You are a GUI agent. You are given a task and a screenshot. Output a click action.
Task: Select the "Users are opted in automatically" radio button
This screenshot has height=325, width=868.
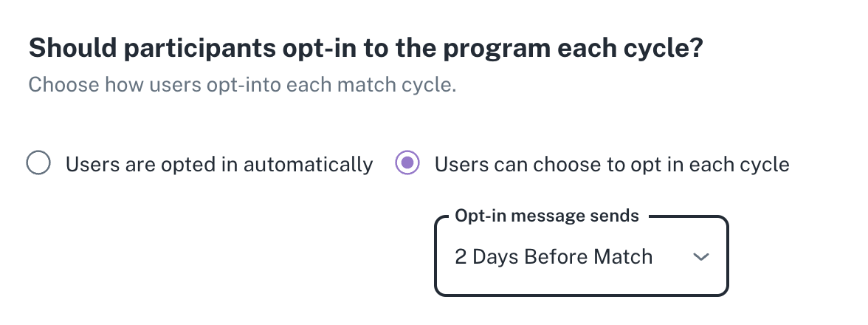click(x=38, y=163)
